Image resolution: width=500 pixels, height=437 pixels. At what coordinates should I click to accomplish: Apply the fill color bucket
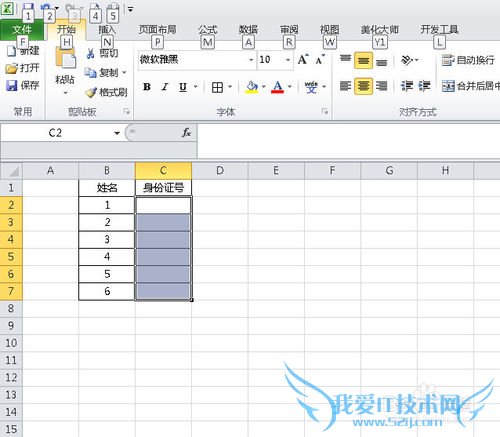(x=252, y=87)
